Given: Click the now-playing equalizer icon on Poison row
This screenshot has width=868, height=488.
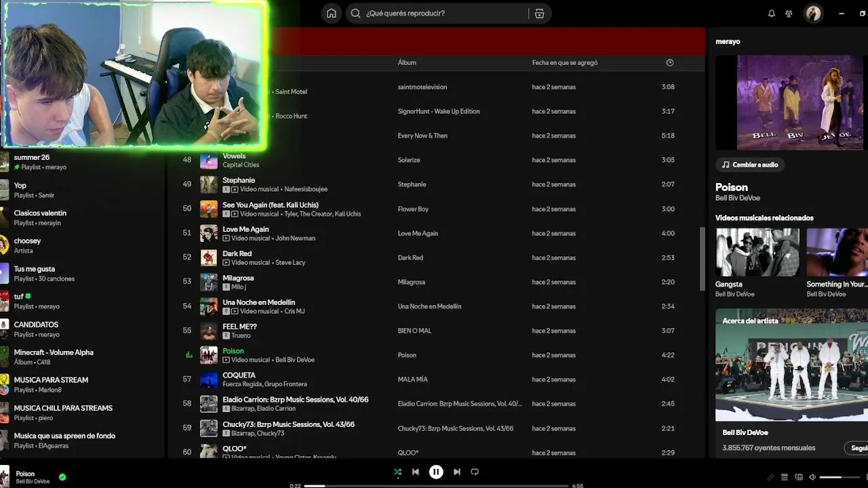Looking at the screenshot, I should [189, 355].
